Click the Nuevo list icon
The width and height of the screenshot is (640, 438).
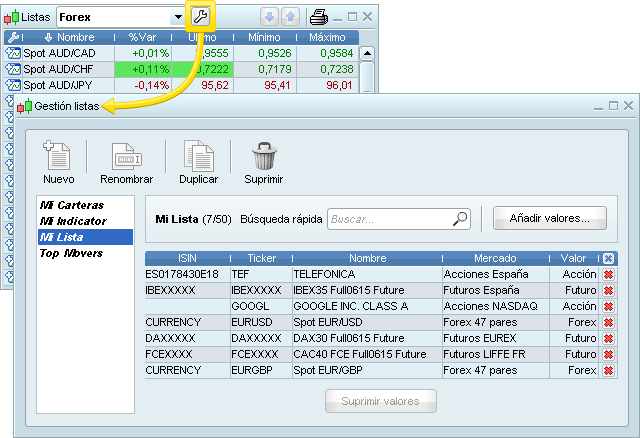click(x=58, y=157)
